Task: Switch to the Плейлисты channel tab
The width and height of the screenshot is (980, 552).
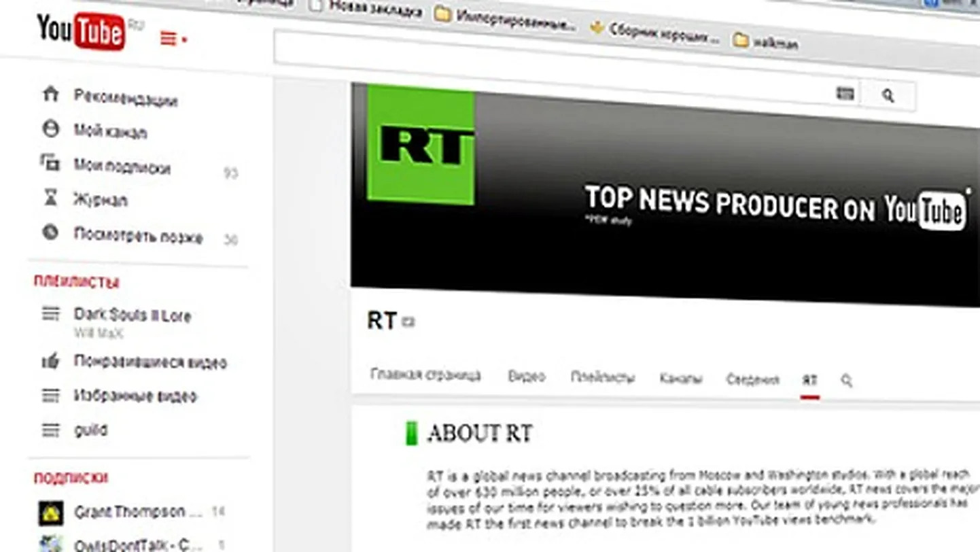Action: (603, 377)
